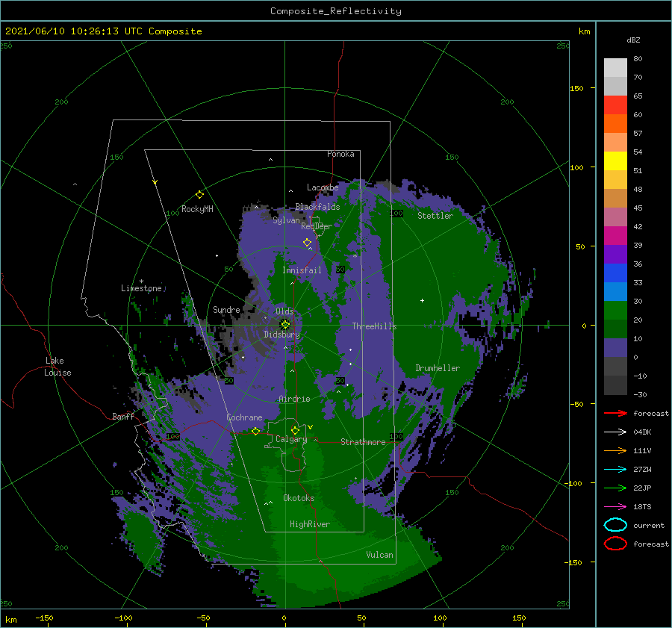Pick the 65 dBZ red swatch
The image size is (672, 628).
(x=615, y=105)
